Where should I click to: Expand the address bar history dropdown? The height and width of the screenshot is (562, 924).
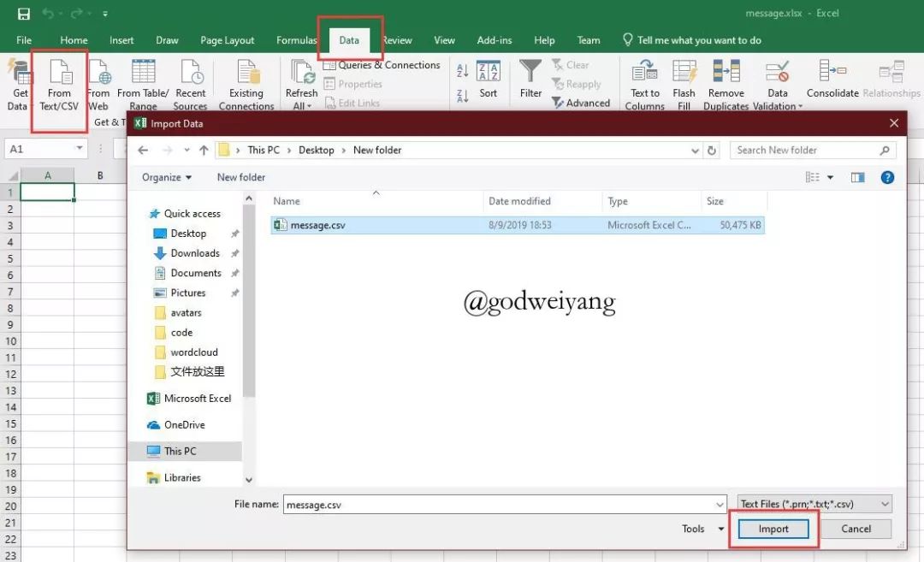click(695, 151)
